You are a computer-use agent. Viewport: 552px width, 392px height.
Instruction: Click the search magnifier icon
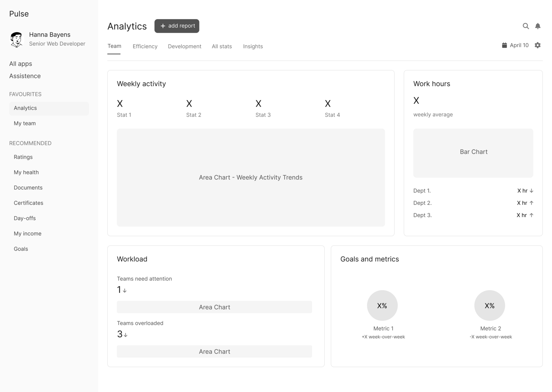click(x=526, y=26)
